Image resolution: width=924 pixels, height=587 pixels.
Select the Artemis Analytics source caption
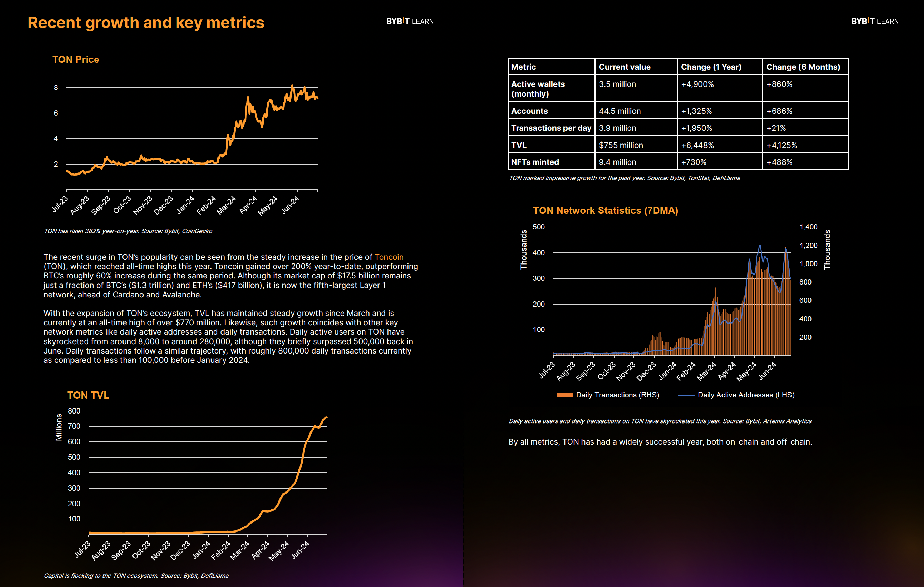coord(660,421)
